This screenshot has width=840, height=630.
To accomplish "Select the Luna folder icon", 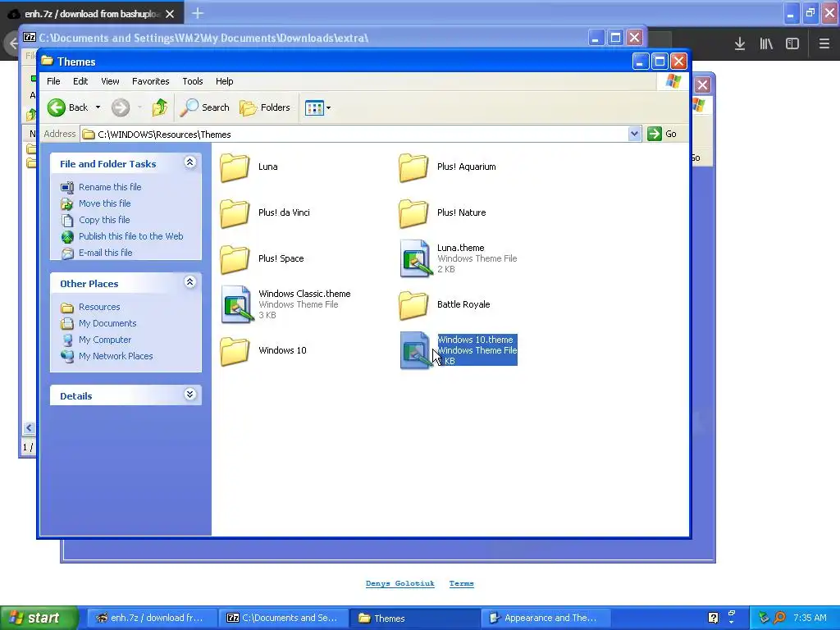I will 235,167.
